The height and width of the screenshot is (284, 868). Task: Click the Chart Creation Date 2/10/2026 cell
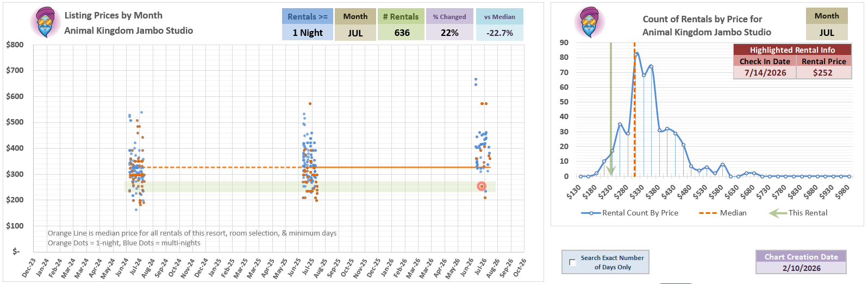(x=801, y=268)
